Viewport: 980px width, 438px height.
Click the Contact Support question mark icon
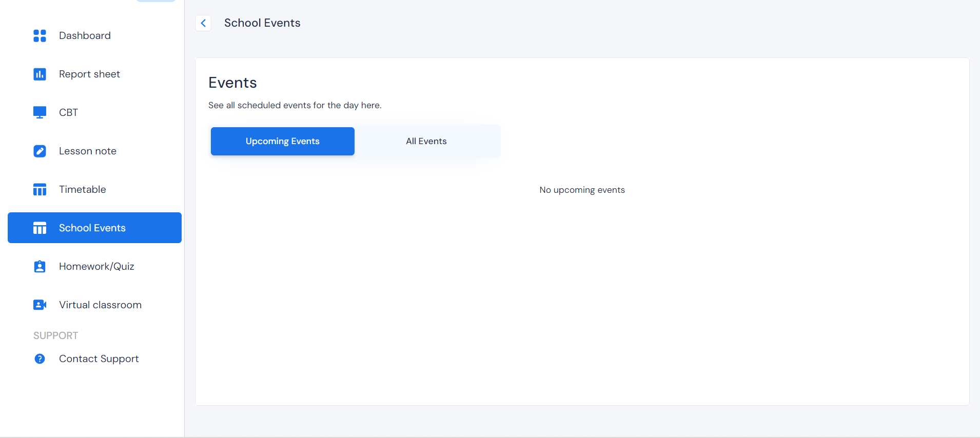(x=40, y=359)
